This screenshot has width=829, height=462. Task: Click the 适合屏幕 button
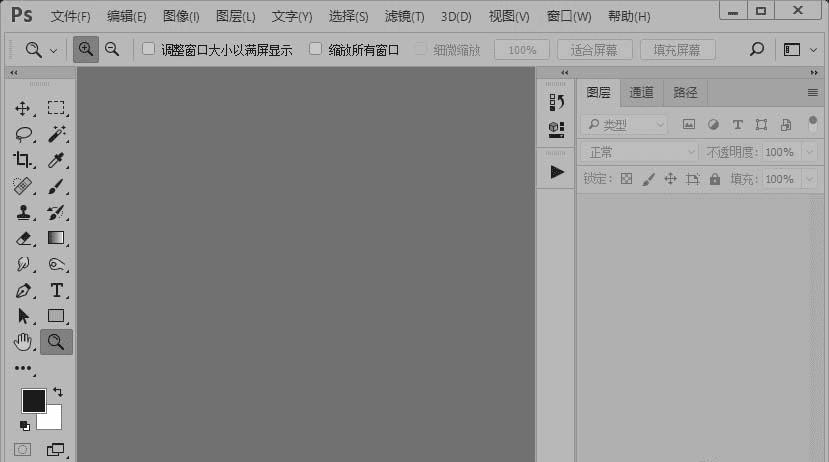point(594,50)
